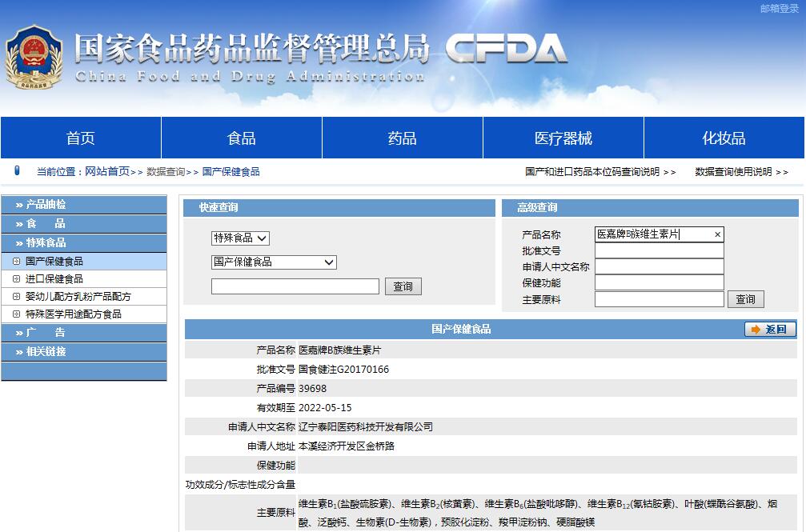This screenshot has height=532, width=806.
Task: Open the 药品 navigation tab
Action: [x=402, y=138]
